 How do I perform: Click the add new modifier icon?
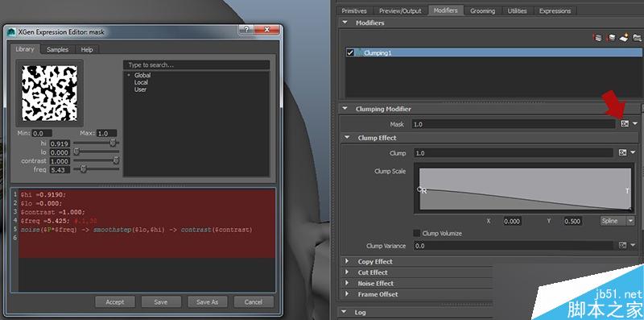pyautogui.click(x=624, y=37)
